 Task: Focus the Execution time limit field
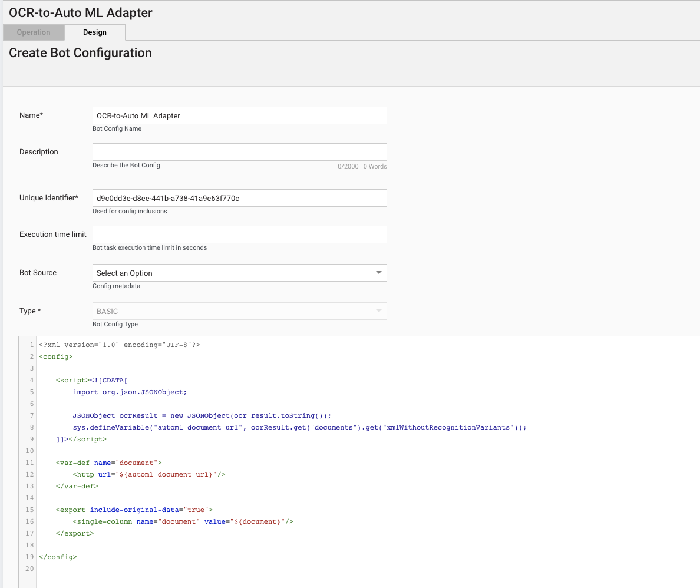(239, 235)
